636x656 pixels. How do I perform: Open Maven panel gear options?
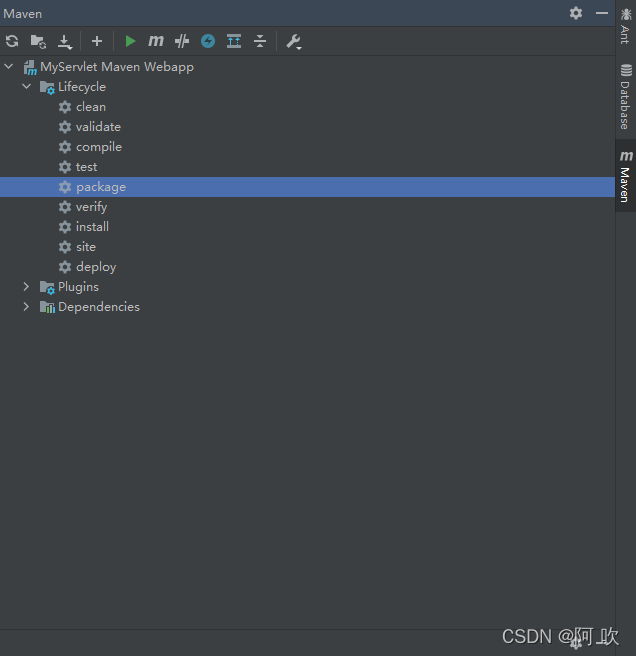576,13
